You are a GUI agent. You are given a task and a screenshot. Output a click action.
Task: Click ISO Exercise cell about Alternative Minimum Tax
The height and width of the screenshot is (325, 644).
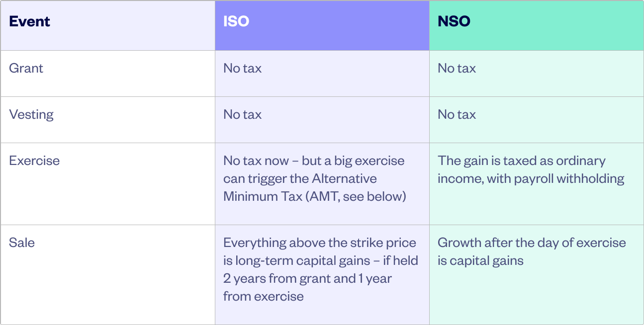322,184
